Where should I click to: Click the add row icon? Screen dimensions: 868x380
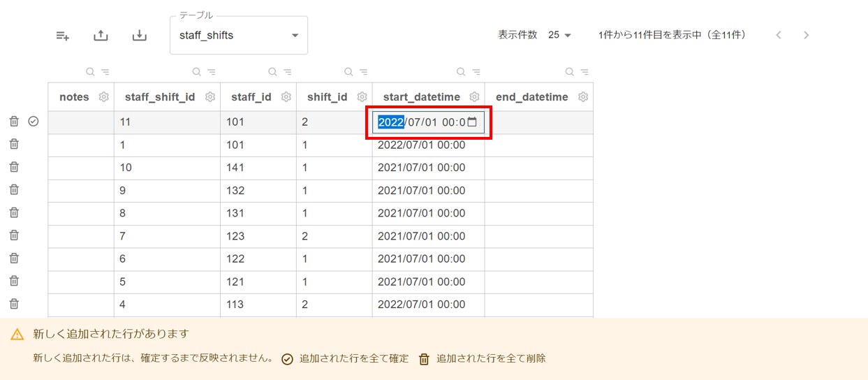pos(63,36)
